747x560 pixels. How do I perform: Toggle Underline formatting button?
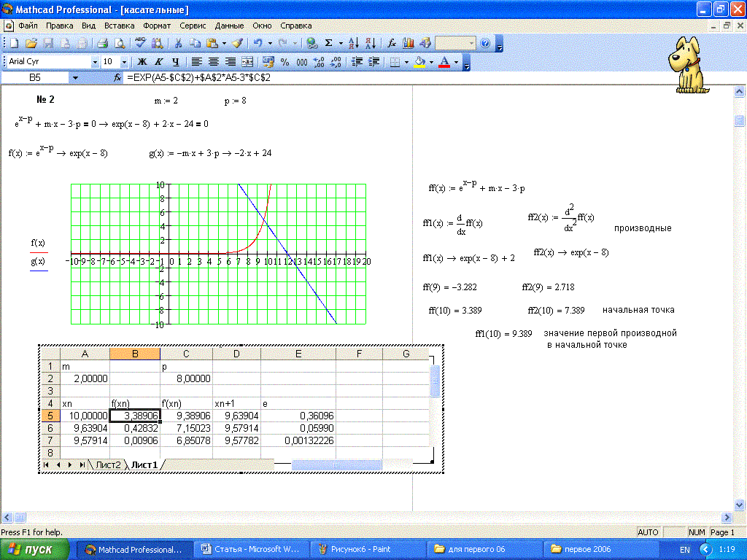coord(175,62)
